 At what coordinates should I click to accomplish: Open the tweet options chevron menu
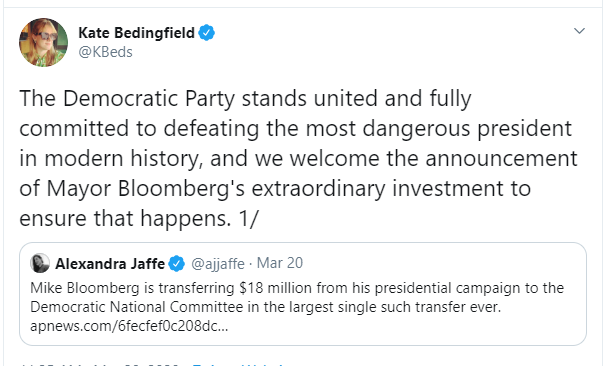579,31
